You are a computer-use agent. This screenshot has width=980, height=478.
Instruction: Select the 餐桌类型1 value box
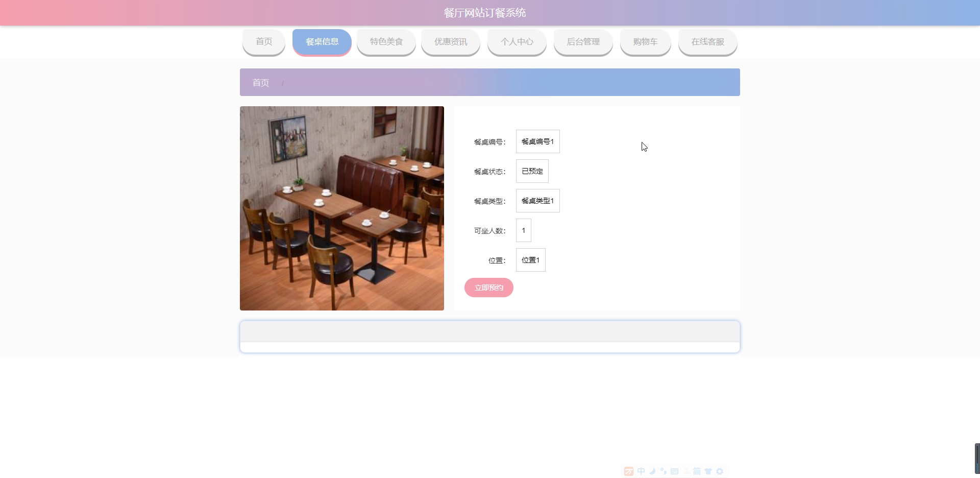(x=538, y=201)
